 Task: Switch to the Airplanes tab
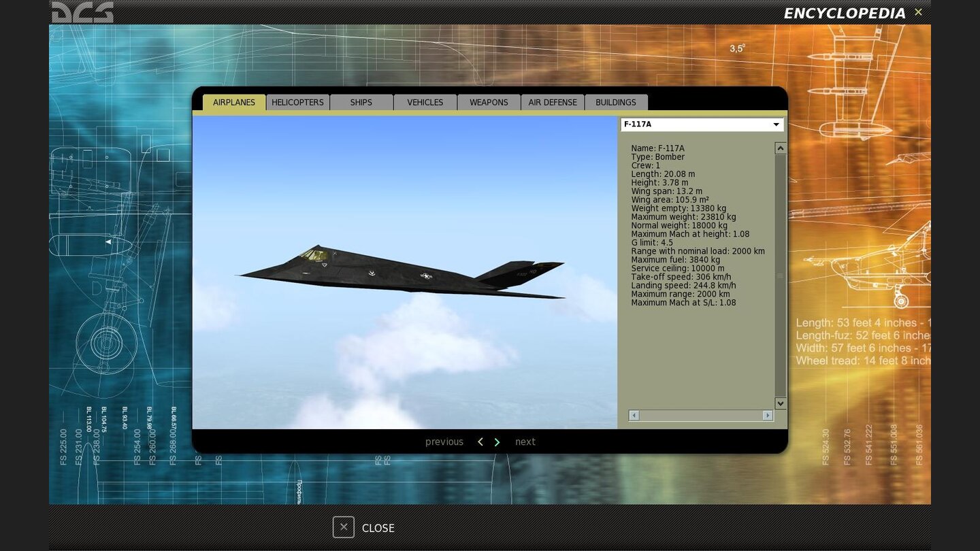[234, 102]
